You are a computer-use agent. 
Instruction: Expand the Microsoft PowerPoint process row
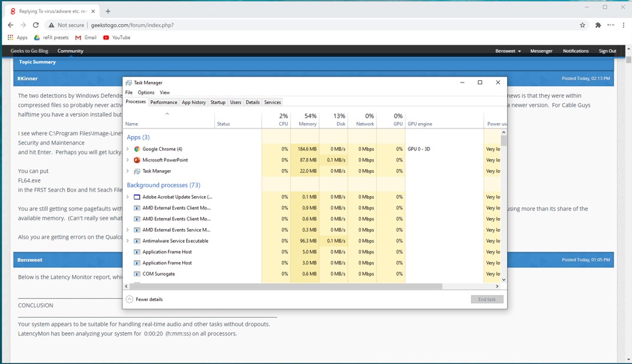coord(128,160)
